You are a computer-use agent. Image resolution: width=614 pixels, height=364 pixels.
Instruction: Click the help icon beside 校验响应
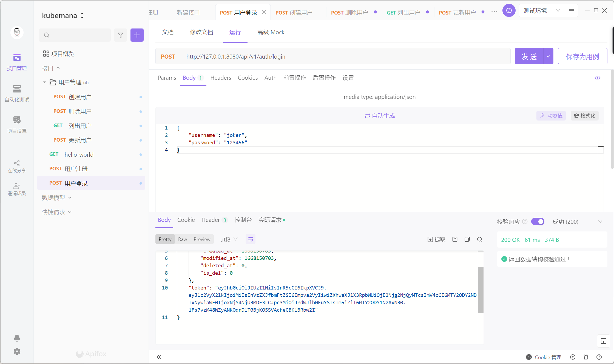[525, 222]
